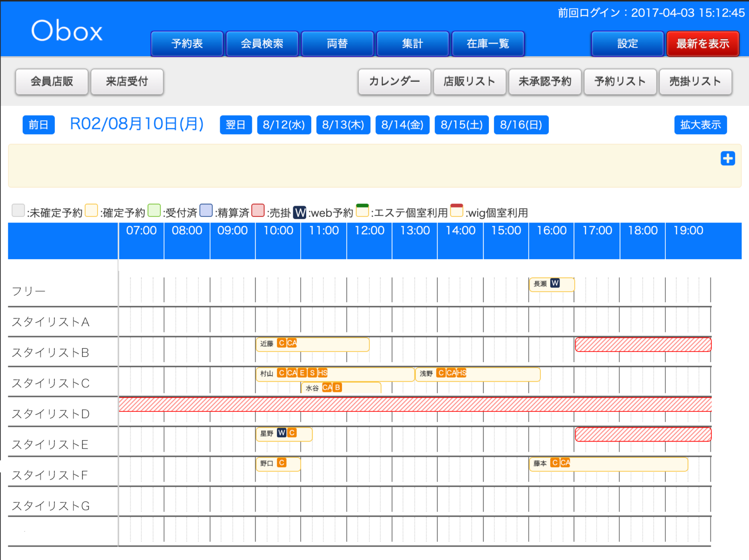Go to previous day with 前日

(x=39, y=125)
